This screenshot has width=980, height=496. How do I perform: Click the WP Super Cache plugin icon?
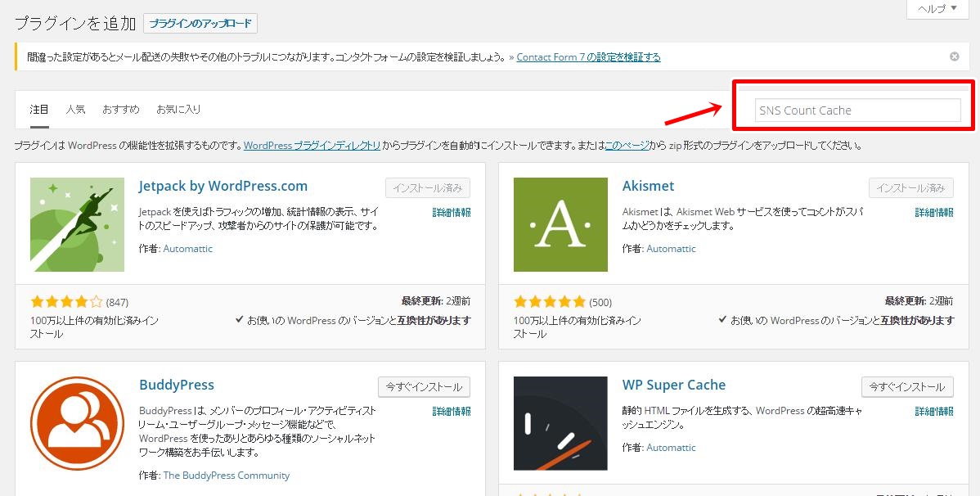click(x=560, y=423)
